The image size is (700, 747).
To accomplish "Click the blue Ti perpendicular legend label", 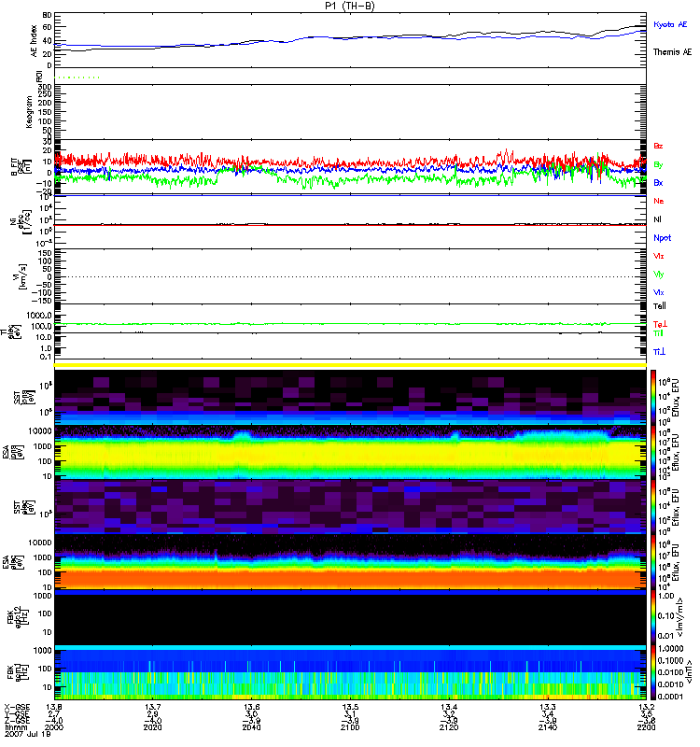I will (x=659, y=352).
